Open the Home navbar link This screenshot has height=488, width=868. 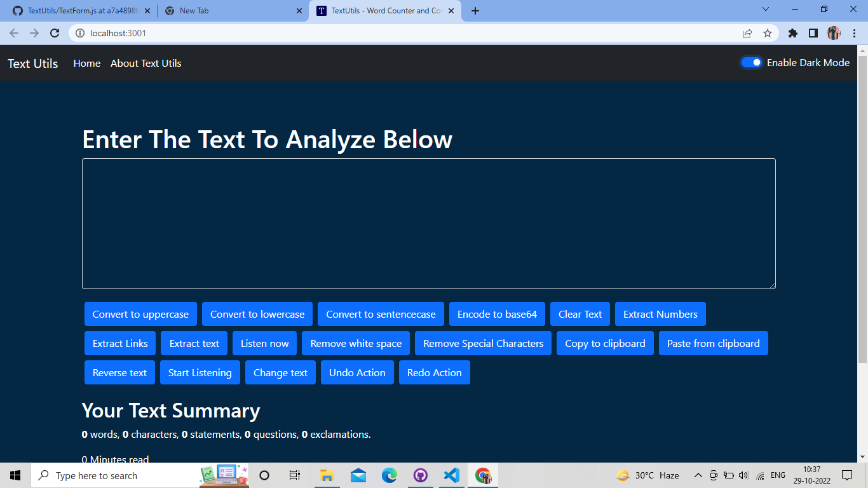point(87,63)
